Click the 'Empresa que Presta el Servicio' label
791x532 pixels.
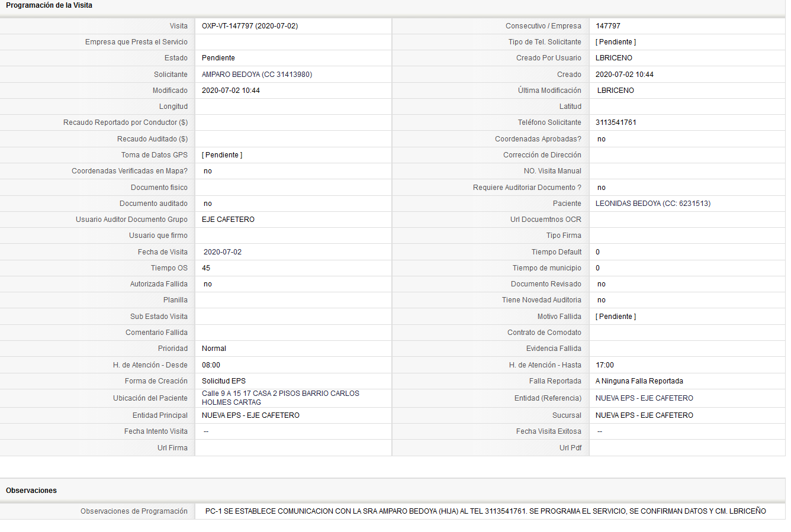[136, 42]
